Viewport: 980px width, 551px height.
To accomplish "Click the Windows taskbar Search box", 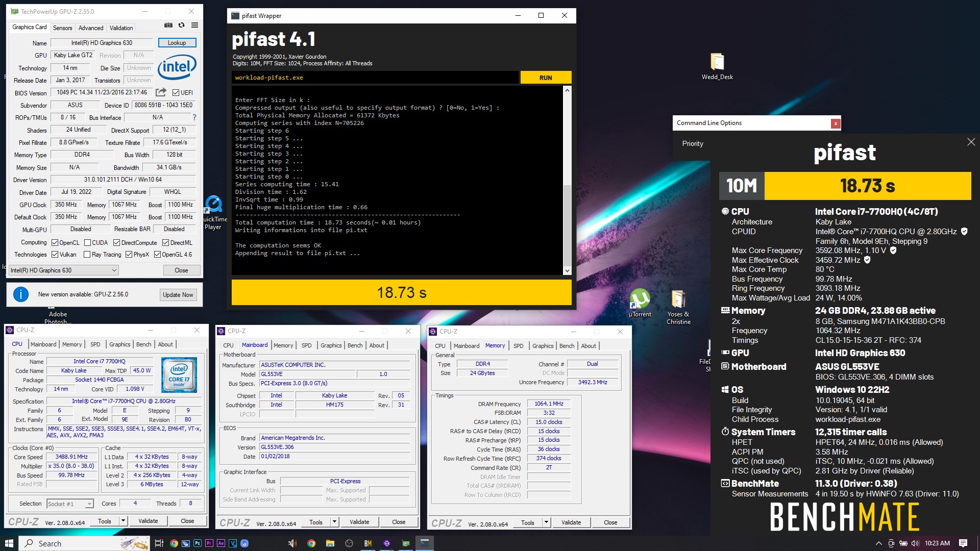I will click(x=84, y=543).
